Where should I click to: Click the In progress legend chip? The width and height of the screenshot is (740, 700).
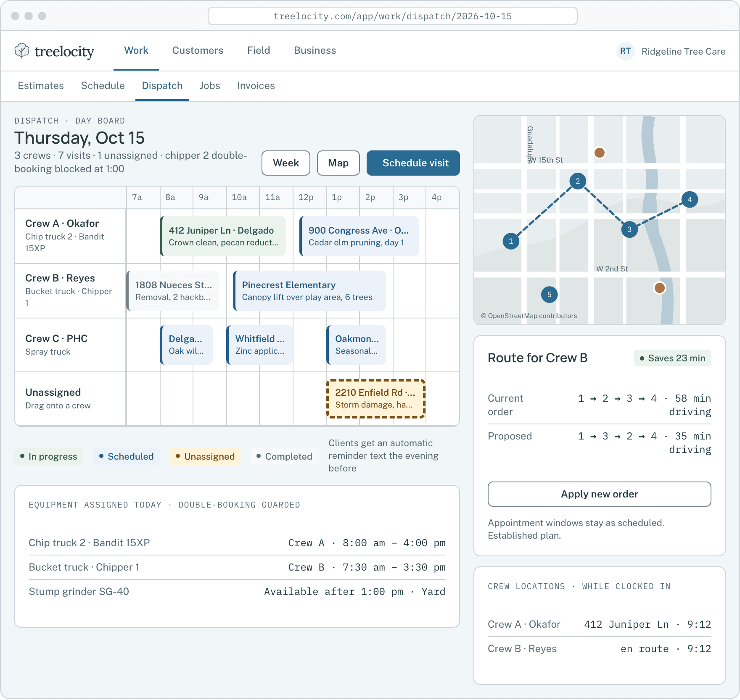pyautogui.click(x=49, y=456)
